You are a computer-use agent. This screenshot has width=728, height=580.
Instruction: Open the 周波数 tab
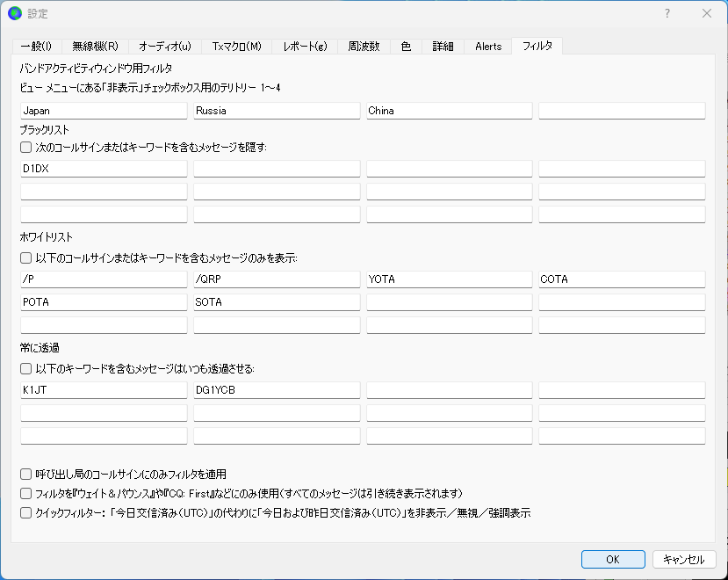click(364, 47)
